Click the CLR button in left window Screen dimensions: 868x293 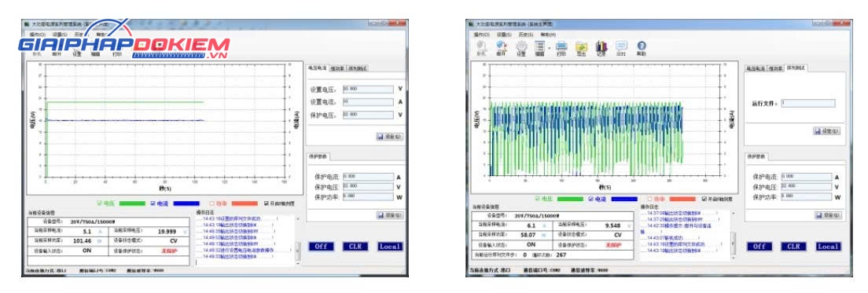[x=355, y=247]
